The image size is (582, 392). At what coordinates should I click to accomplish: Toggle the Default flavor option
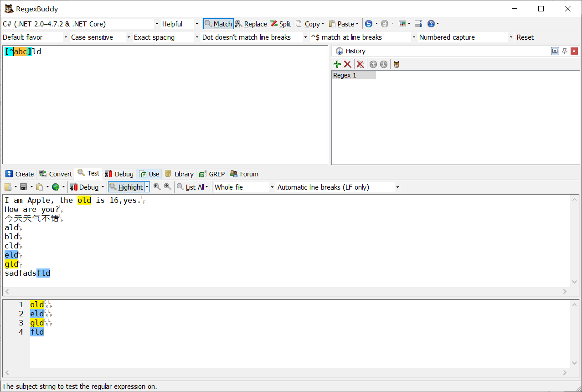point(35,37)
